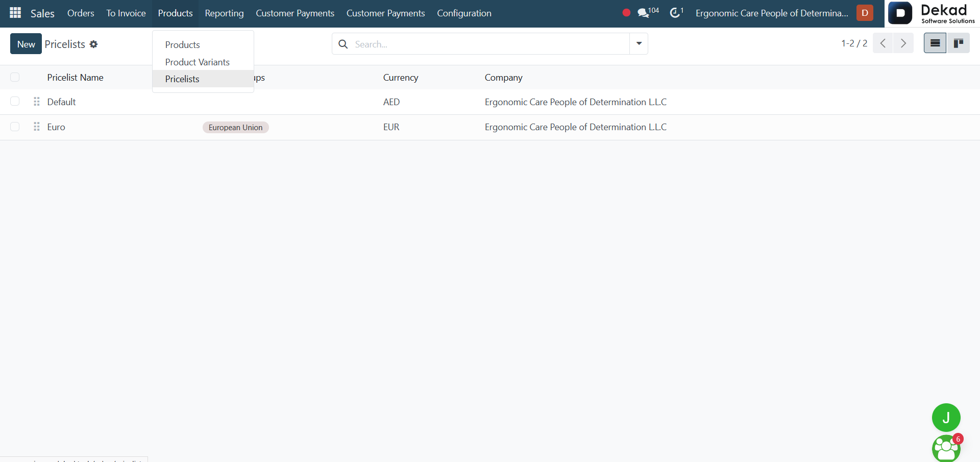Grab the drag handle for Default row
The image size is (980, 462).
click(x=37, y=102)
